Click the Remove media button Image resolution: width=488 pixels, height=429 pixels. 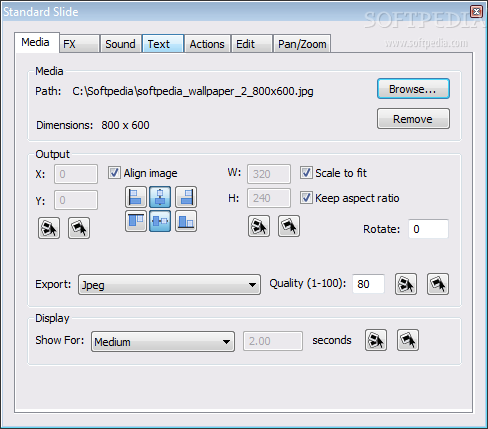click(x=413, y=119)
